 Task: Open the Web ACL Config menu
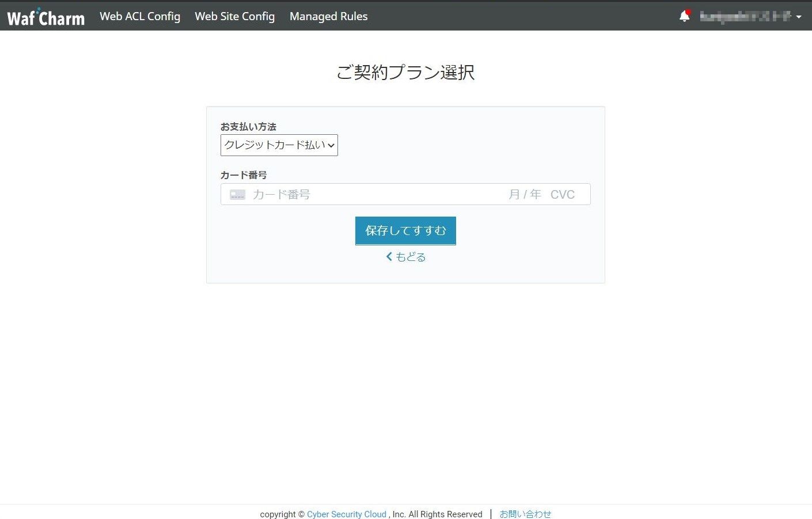[140, 16]
